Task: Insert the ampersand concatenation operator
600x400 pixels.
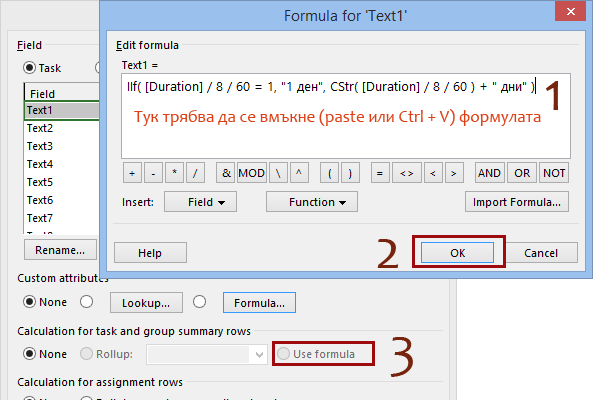Action: coord(226,173)
